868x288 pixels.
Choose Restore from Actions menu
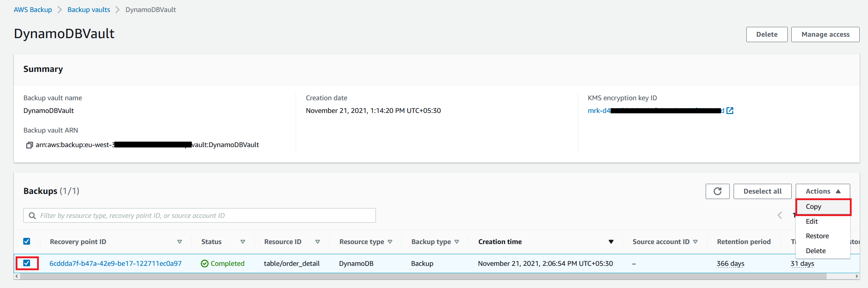(823, 236)
